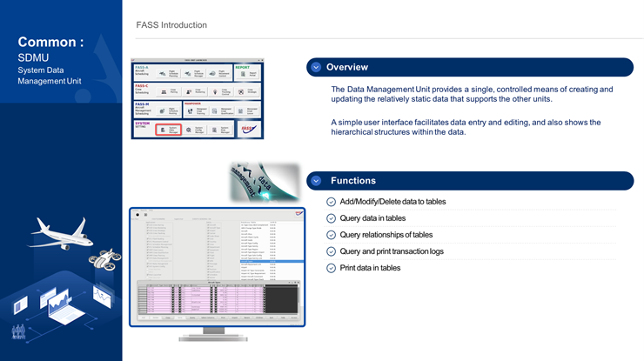
Task: Select the Overview header bar
Action: coord(470,68)
